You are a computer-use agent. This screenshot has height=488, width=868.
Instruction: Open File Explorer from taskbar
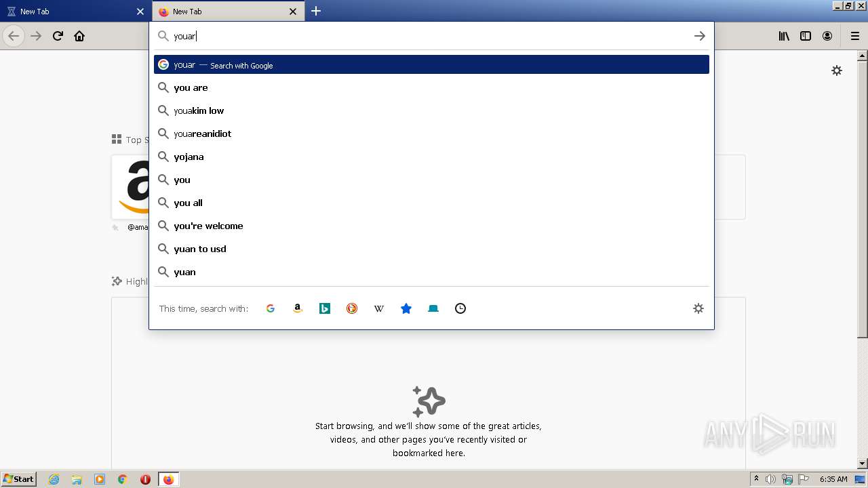tap(77, 479)
